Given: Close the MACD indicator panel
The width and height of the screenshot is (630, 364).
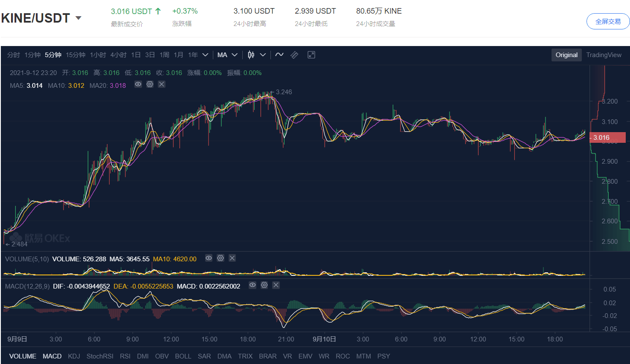Looking at the screenshot, I should [276, 285].
